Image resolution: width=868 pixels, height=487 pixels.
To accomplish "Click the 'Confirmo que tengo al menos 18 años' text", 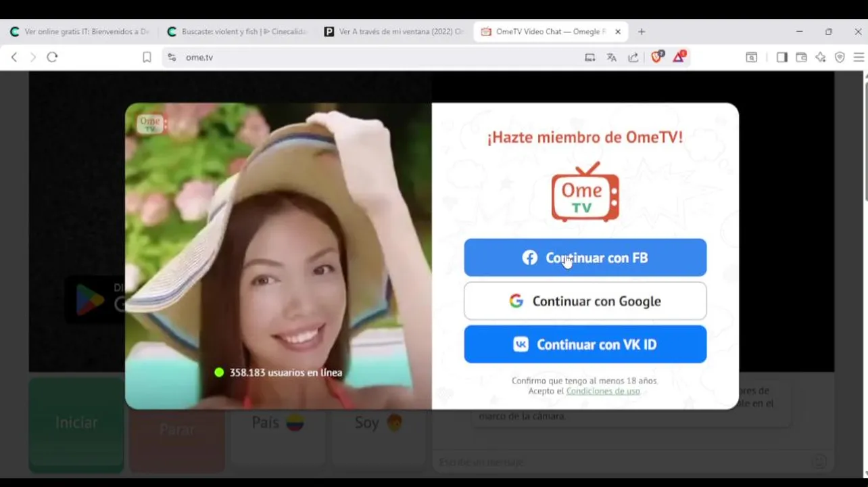I will pos(584,381).
